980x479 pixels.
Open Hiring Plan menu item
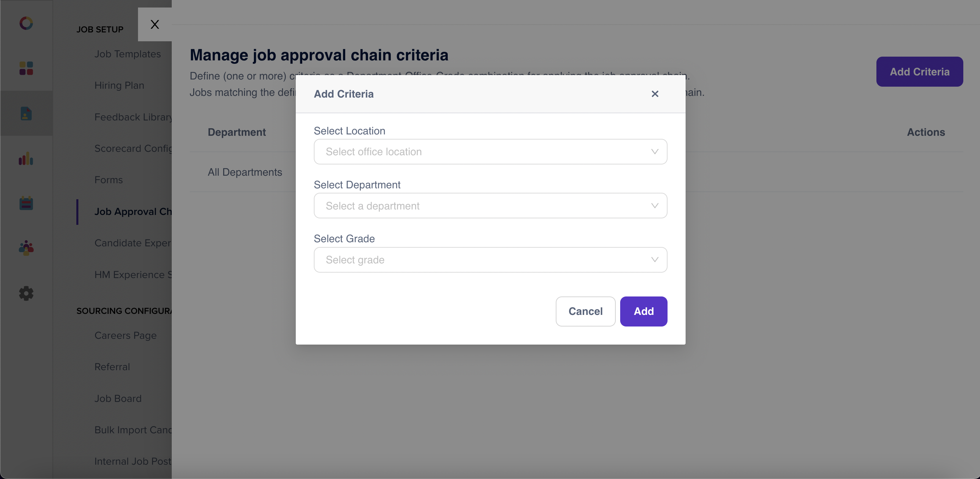119,85
